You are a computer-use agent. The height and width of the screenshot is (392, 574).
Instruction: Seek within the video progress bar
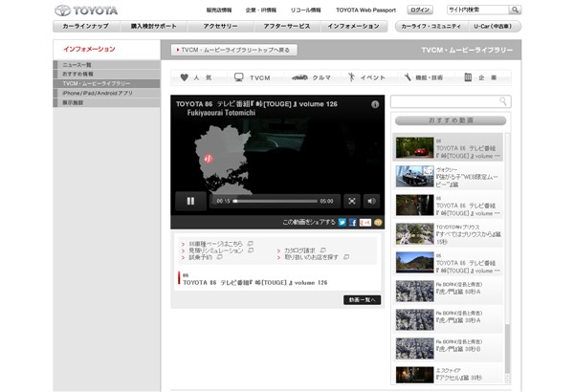coord(276,201)
